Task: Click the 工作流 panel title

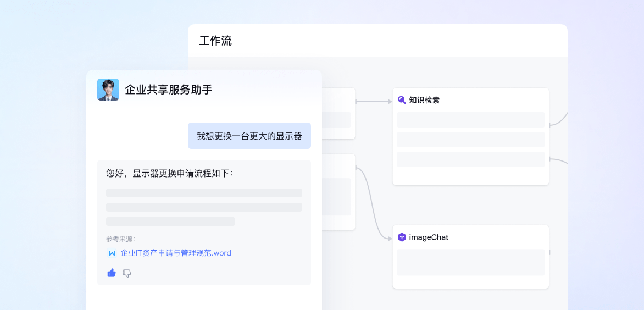Action: pos(215,41)
